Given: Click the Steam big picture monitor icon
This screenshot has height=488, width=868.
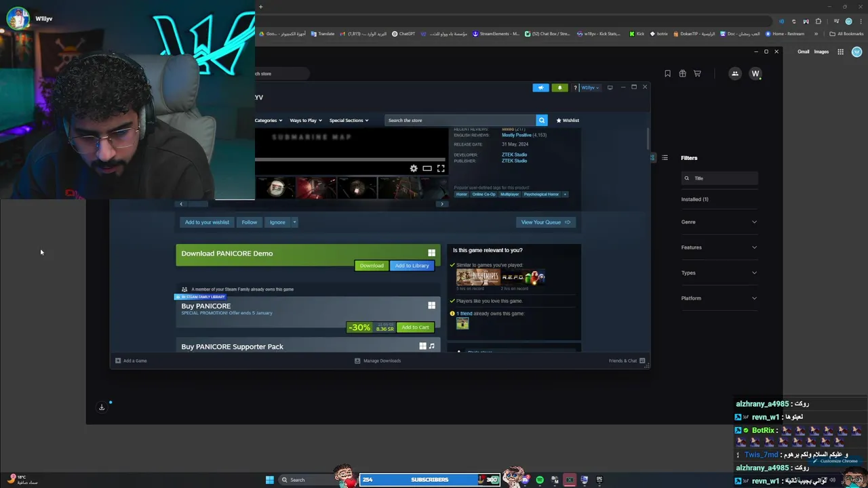Looking at the screenshot, I should (x=610, y=87).
